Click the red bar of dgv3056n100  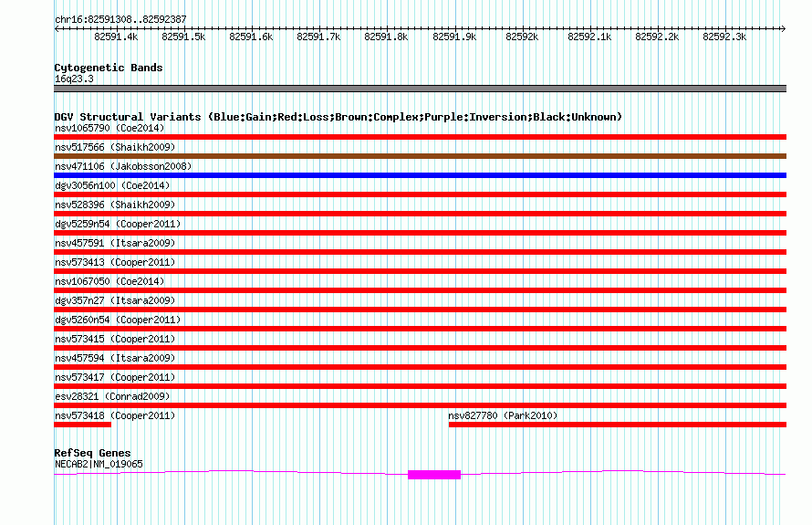pos(420,194)
